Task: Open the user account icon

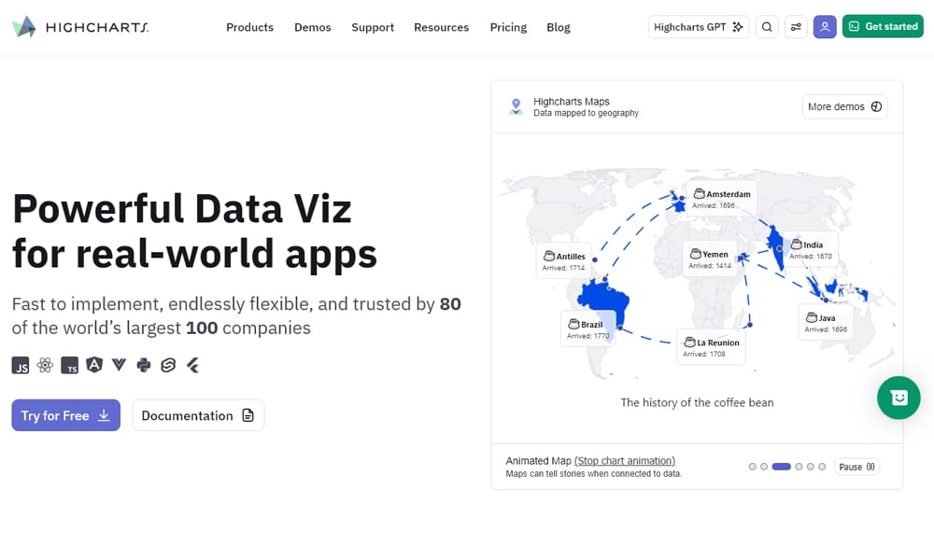Action: click(x=824, y=27)
